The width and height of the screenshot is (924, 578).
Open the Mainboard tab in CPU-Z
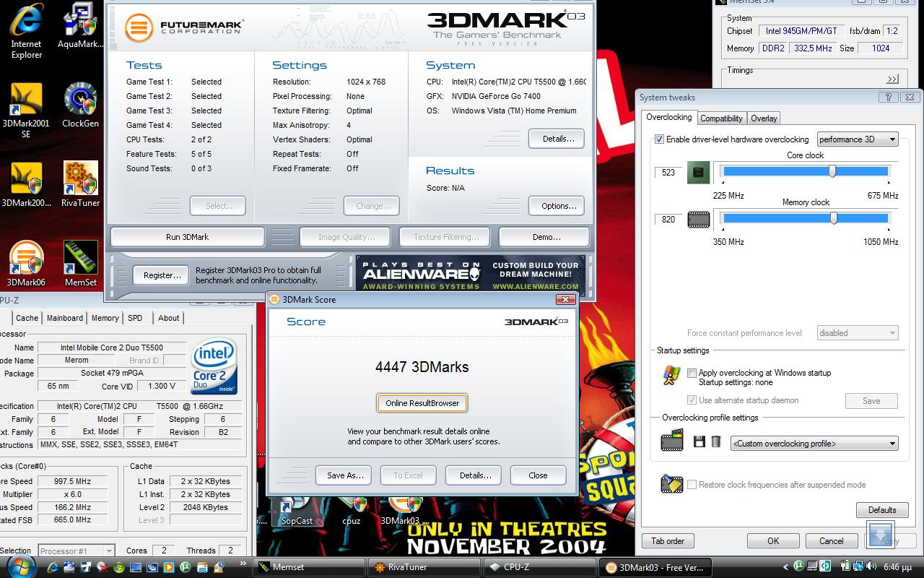click(65, 318)
